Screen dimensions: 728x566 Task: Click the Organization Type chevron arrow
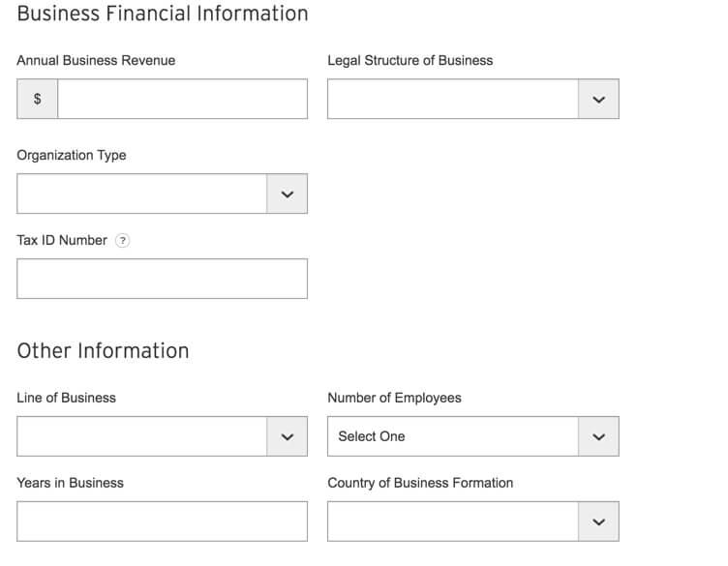pyautogui.click(x=287, y=194)
